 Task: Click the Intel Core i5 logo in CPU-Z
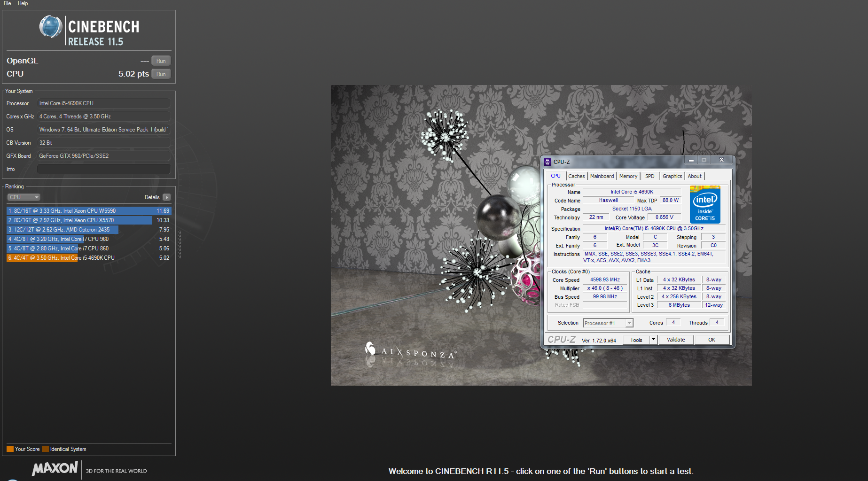(705, 204)
